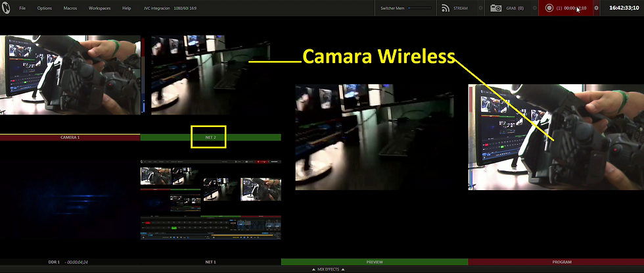
Task: Click the 1080/60i 16:9 format label
Action: point(185,8)
